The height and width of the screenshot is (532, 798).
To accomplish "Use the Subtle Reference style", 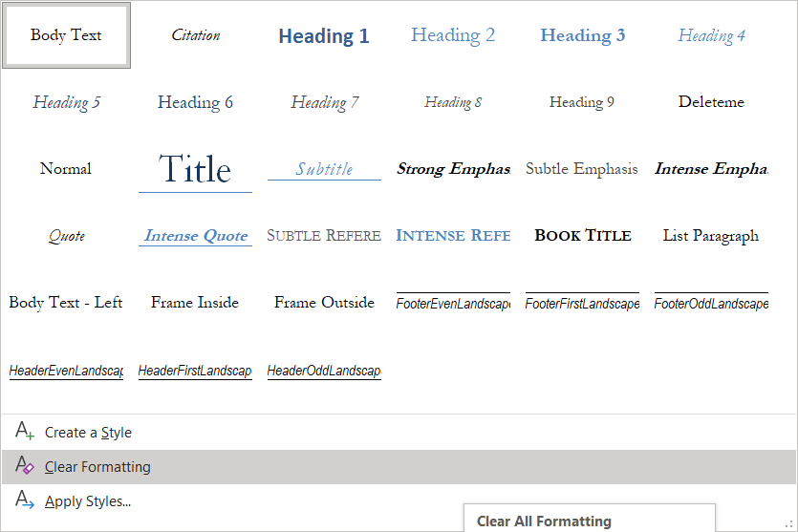I will [324, 236].
